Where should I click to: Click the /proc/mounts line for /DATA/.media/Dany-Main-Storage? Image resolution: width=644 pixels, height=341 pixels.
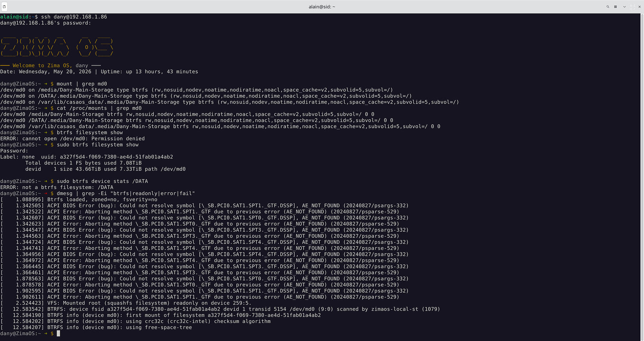point(196,120)
